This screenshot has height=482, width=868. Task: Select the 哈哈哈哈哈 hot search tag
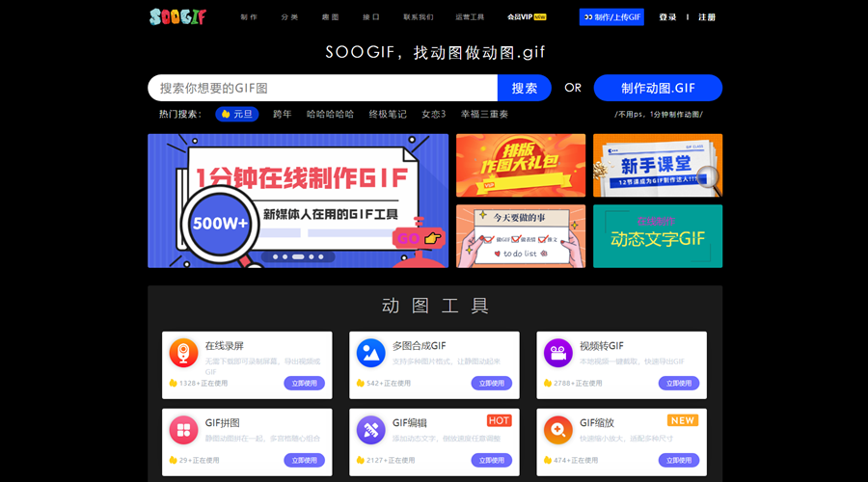pyautogui.click(x=330, y=114)
